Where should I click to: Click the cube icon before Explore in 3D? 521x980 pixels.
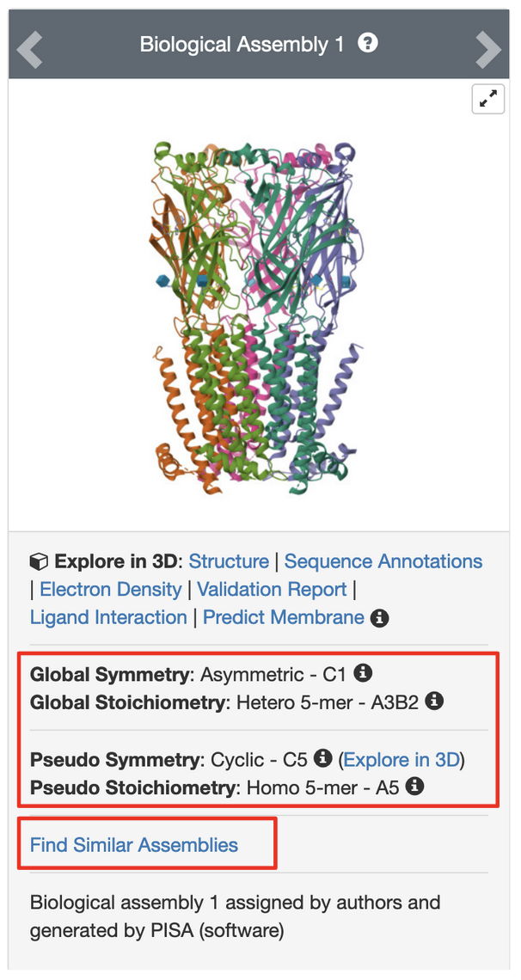point(39,562)
